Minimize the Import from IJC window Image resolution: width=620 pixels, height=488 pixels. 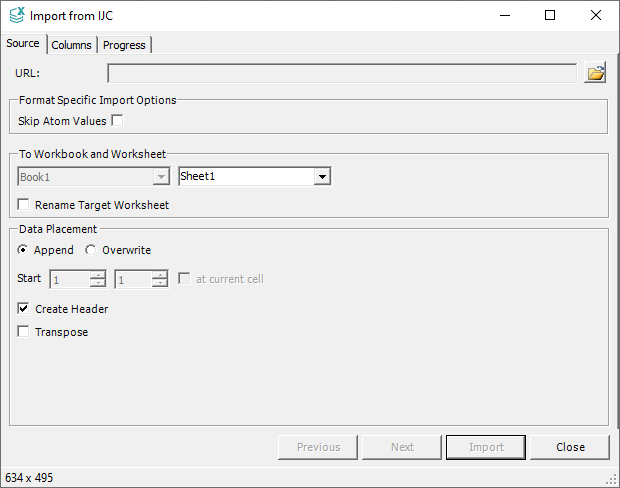[504, 16]
